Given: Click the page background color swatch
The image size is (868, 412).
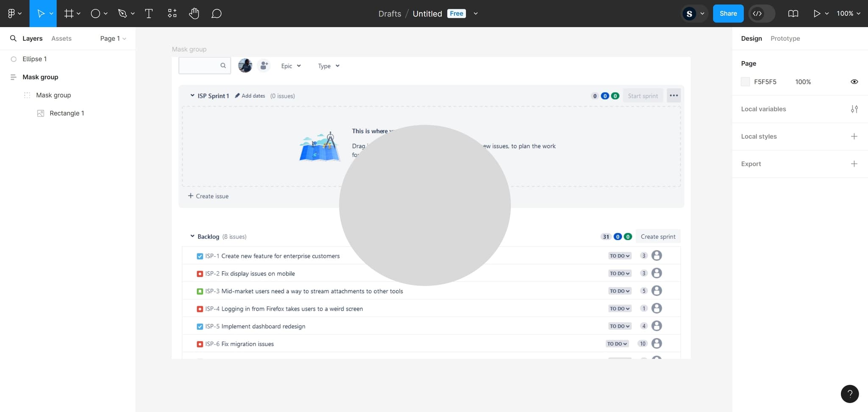Looking at the screenshot, I should pyautogui.click(x=746, y=82).
